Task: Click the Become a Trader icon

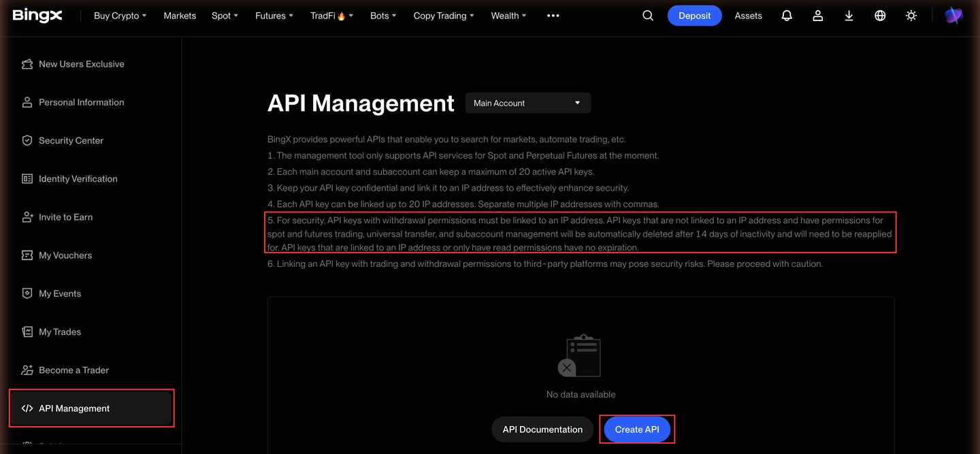Action: [x=27, y=370]
